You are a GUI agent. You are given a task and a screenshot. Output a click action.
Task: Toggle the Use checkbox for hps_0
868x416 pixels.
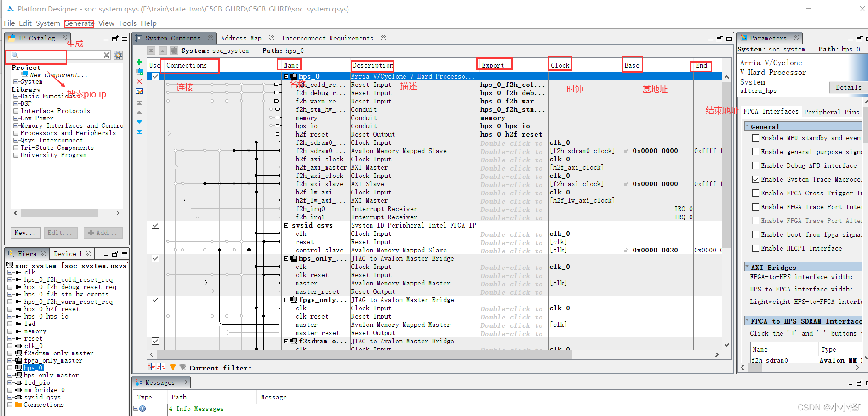tap(155, 76)
